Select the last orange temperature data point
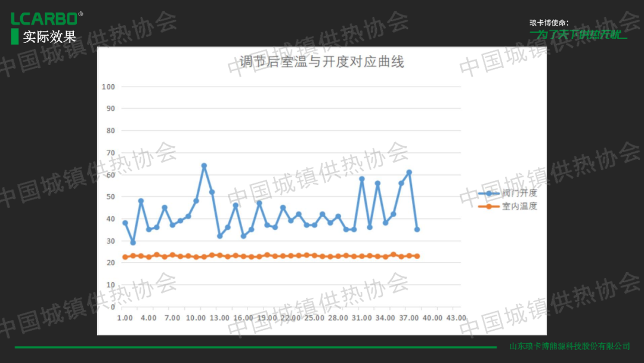This screenshot has width=644, height=363. click(x=417, y=256)
